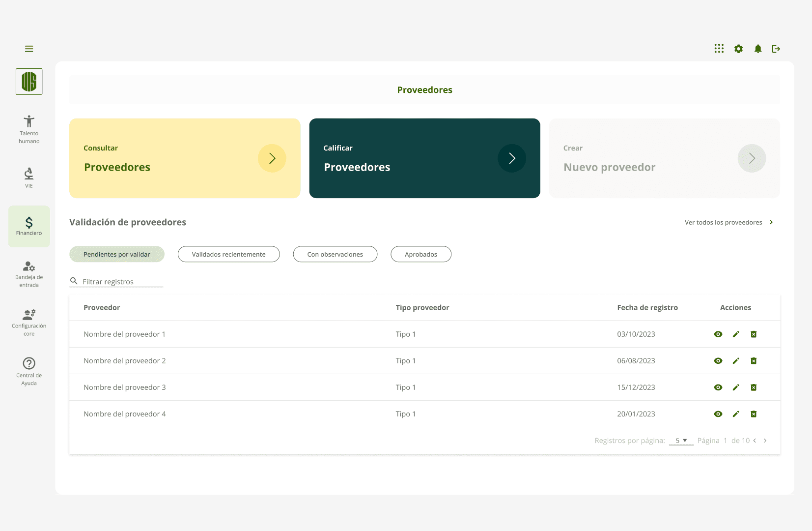
Task: Click the Proveedor column header
Action: click(102, 308)
